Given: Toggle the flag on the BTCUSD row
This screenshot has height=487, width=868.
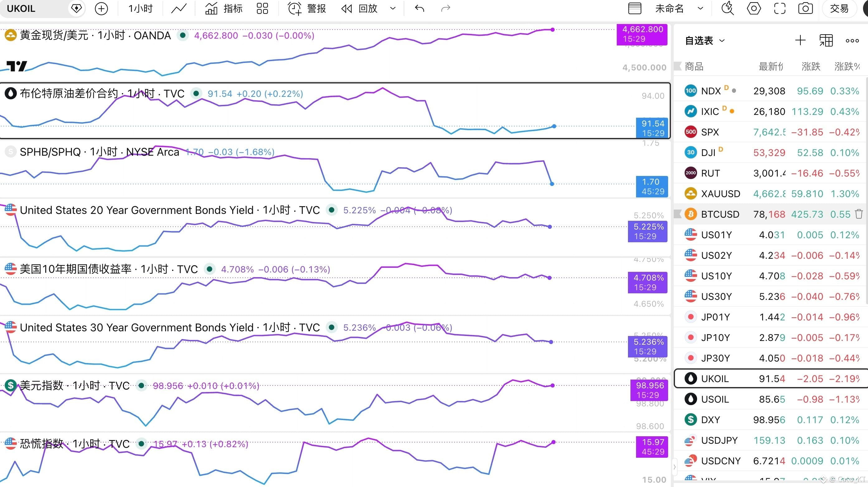Looking at the screenshot, I should 678,214.
